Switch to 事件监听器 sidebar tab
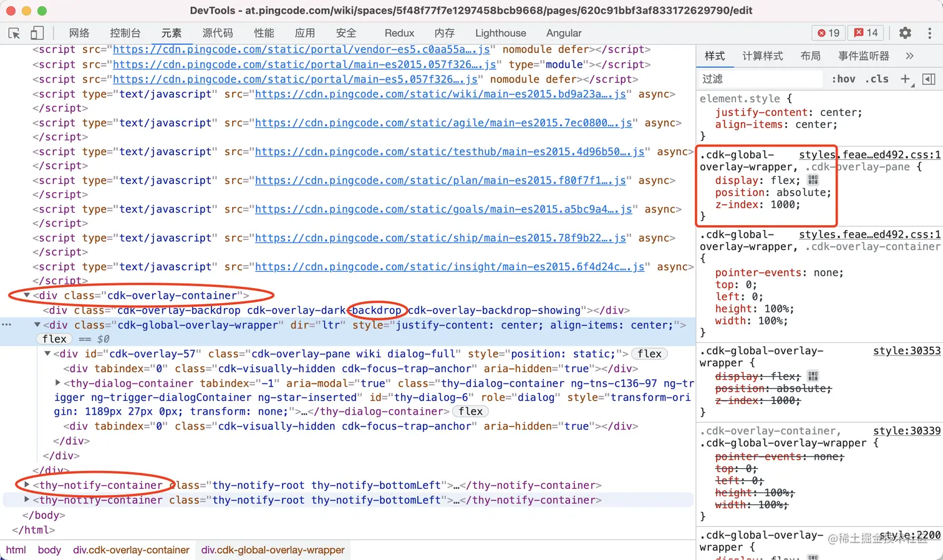The image size is (943, 560). coord(864,56)
